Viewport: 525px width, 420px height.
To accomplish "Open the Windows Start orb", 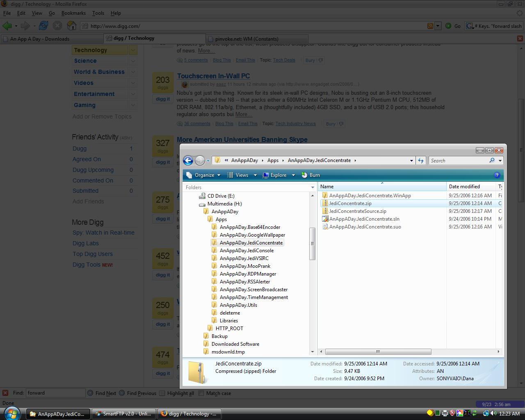I will 12,413.
